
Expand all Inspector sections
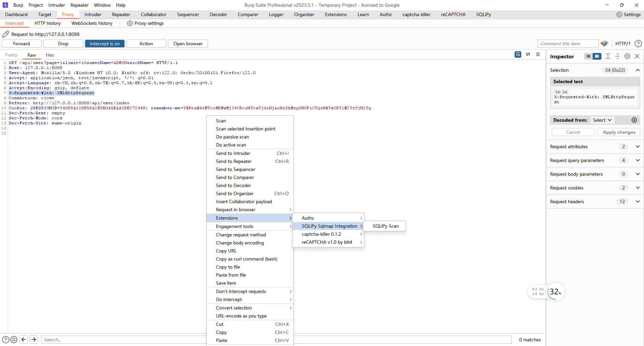[x=608, y=56]
